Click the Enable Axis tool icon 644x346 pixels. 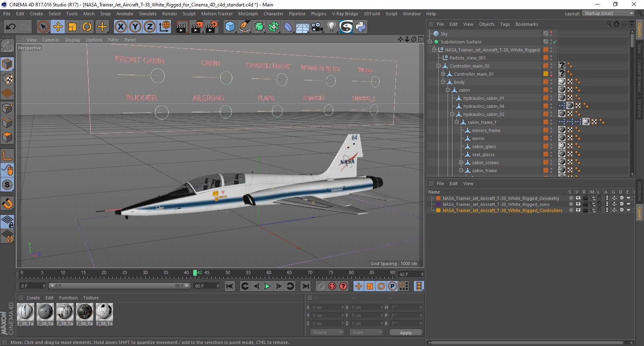point(7,156)
